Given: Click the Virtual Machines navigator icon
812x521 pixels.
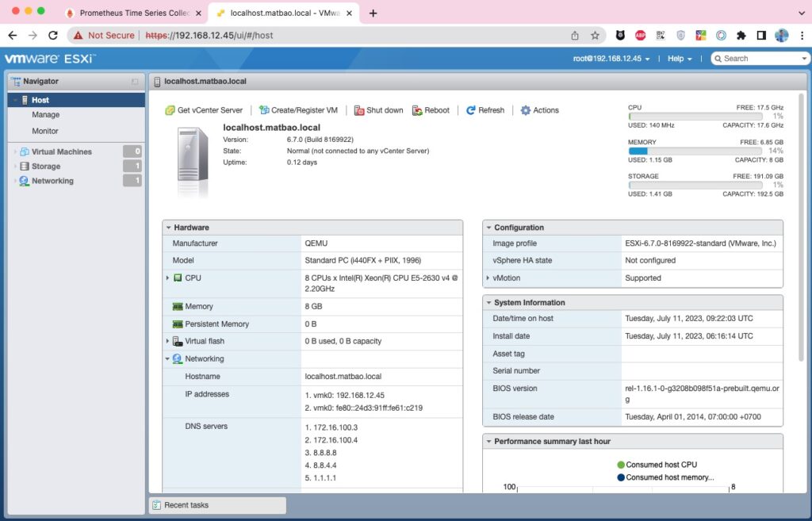Looking at the screenshot, I should coord(25,151).
